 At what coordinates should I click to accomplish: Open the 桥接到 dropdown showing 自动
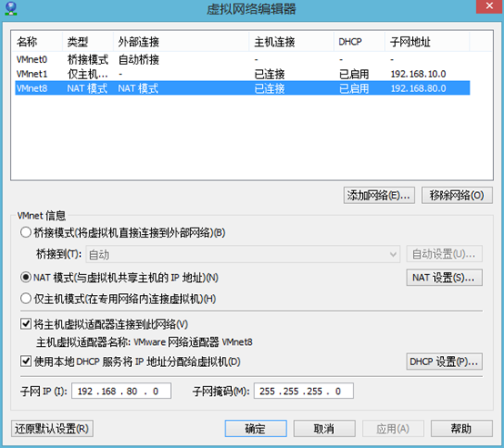pos(243,254)
